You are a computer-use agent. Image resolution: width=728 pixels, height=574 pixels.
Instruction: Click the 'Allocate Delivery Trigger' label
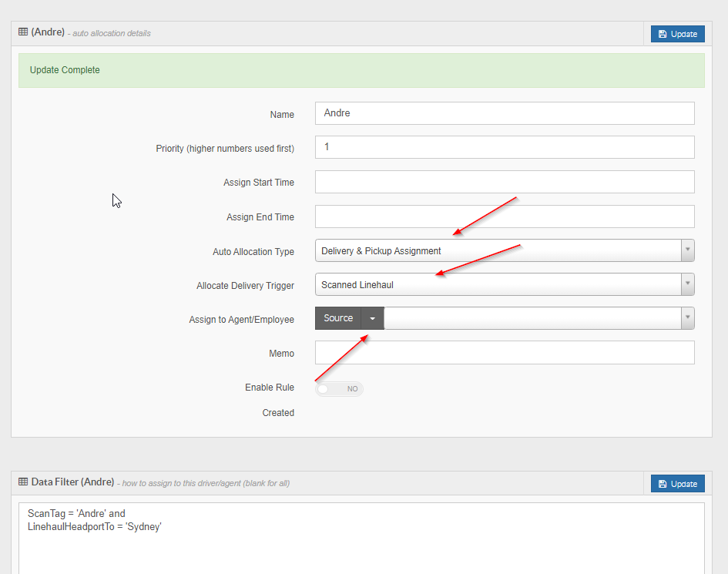245,286
